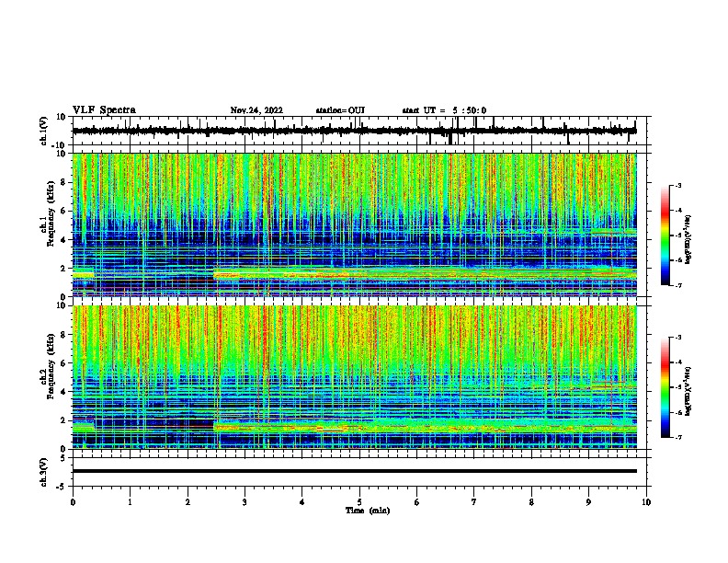Viewport: 728px width, 563px height.
Task: Click the "6" kHz tick of ch.2 spectrogram
Action: click(x=63, y=362)
